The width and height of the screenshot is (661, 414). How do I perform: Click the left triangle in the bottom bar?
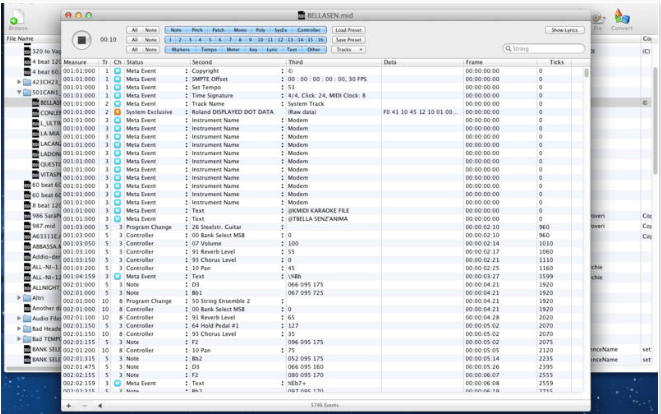[x=100, y=406]
